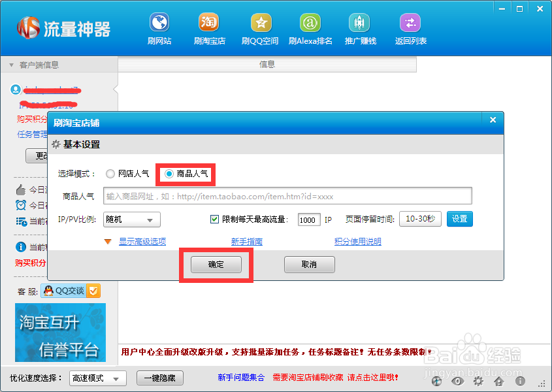
Task: Click the 商品人气 URL input field
Action: [x=287, y=196]
